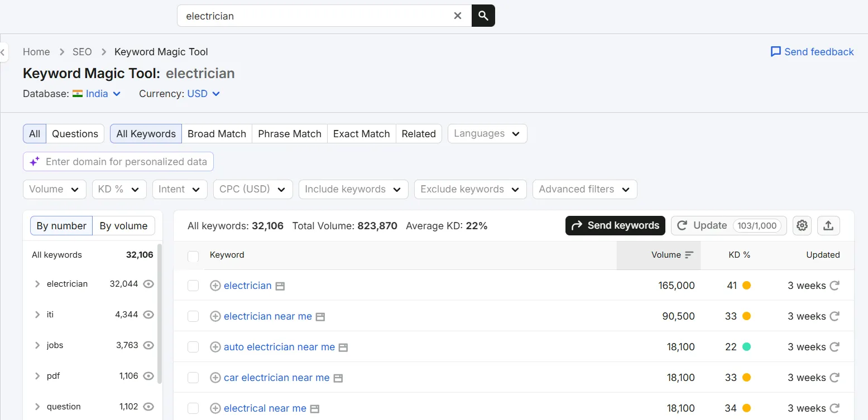Image resolution: width=868 pixels, height=420 pixels.
Task: Toggle the eye icon for jobs group
Action: [x=148, y=345]
